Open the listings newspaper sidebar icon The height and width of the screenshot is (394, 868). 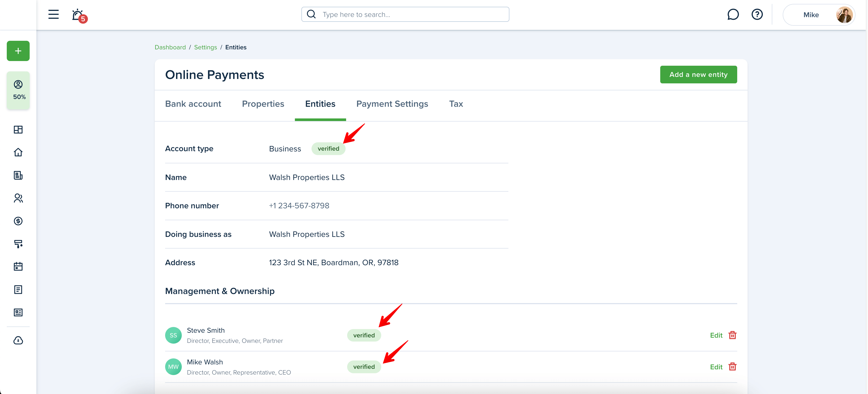coord(18,175)
